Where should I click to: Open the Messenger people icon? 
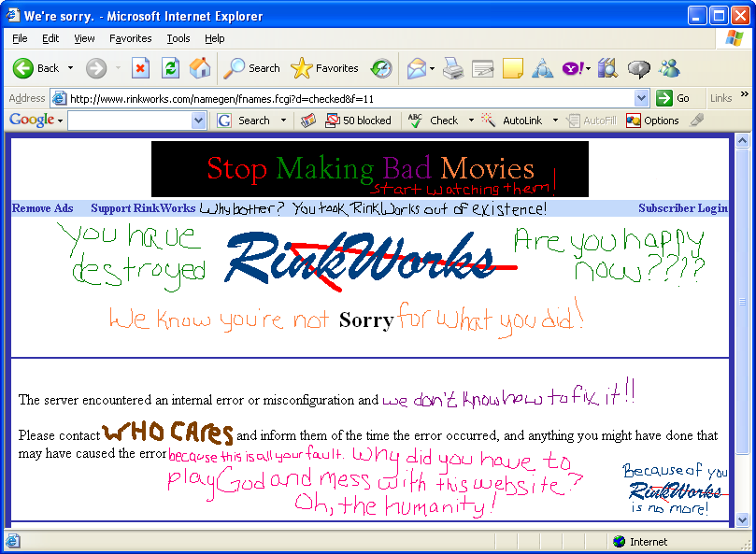pyautogui.click(x=670, y=68)
